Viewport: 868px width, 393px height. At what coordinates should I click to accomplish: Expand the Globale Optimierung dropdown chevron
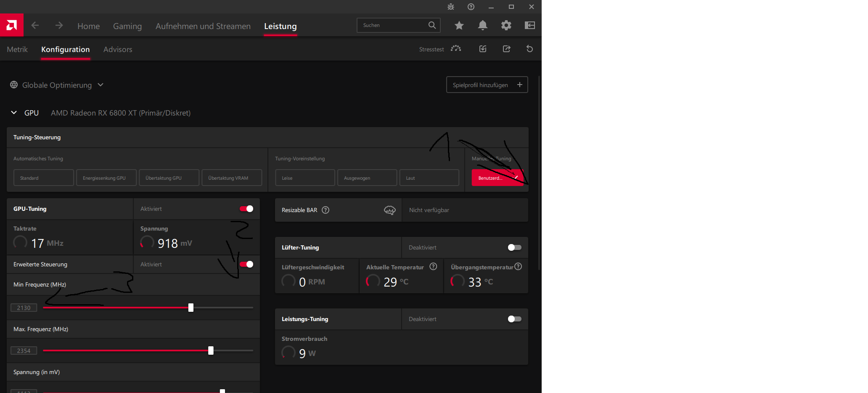coord(101,85)
